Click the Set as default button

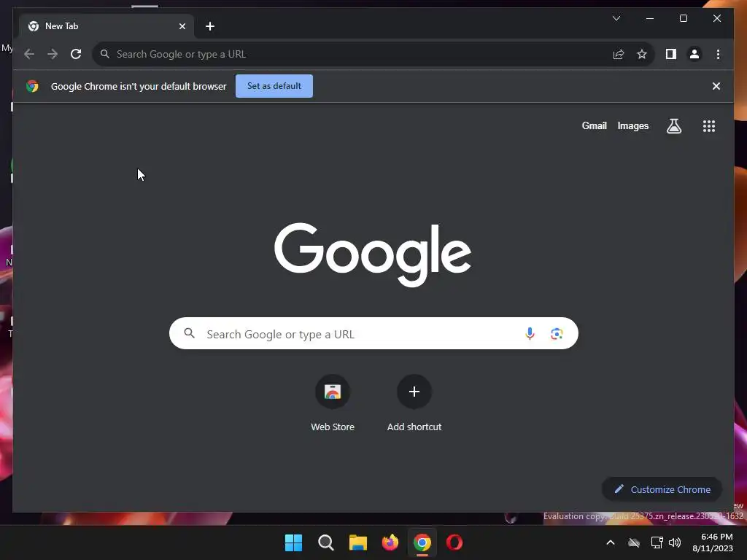tap(274, 86)
